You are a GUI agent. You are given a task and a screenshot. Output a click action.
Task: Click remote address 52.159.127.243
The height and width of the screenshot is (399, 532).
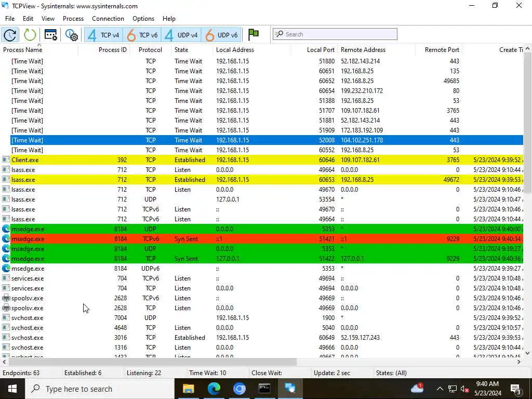coord(360,338)
